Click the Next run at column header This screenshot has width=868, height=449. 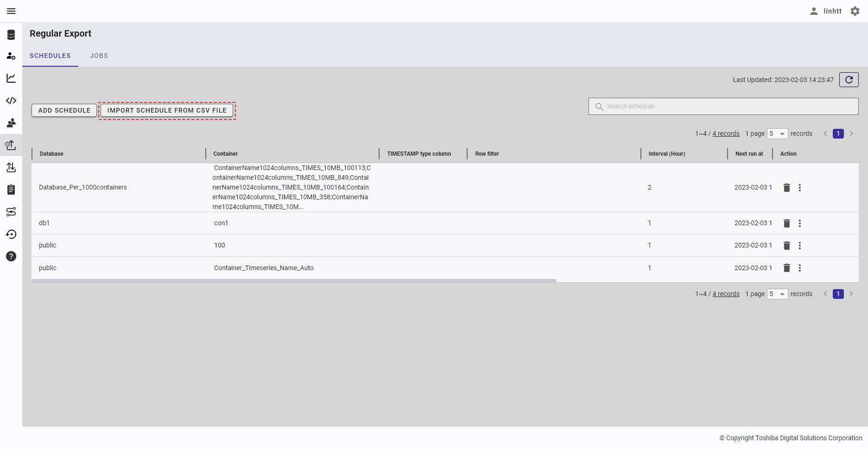[x=749, y=154]
